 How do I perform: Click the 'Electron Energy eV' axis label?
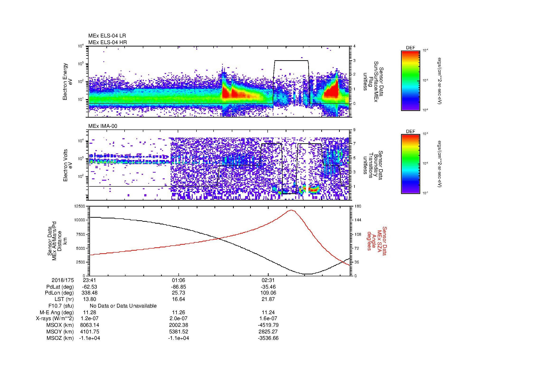pos(67,82)
